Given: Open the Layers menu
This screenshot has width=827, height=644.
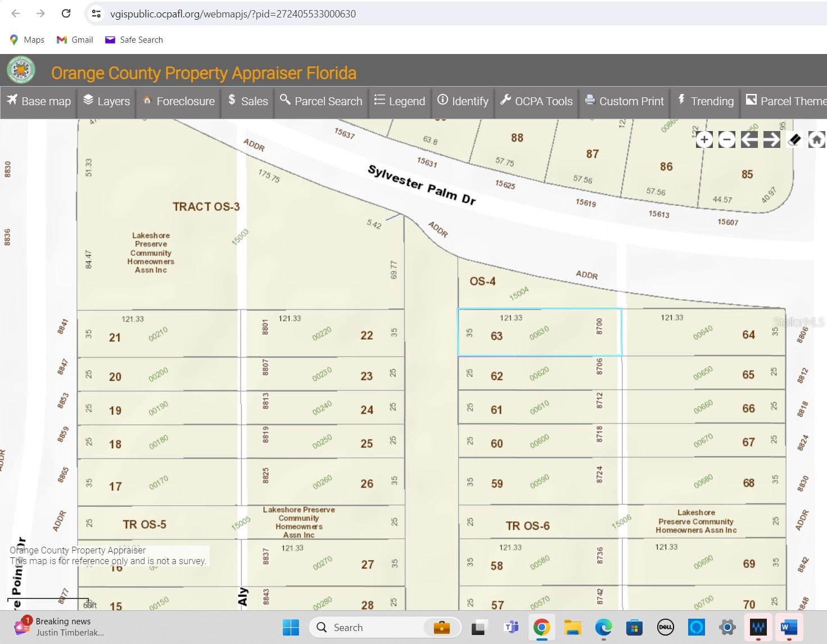Looking at the screenshot, I should pos(107,101).
